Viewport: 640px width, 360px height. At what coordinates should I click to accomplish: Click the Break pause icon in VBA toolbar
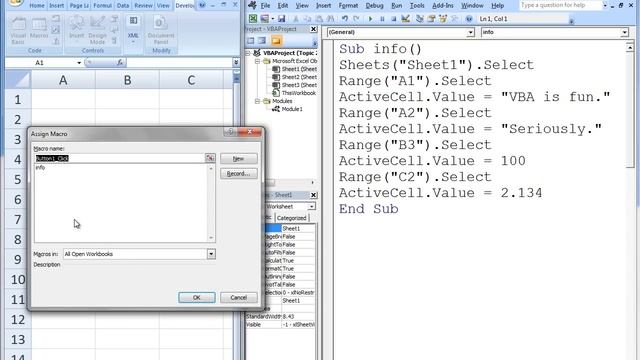(x=382, y=19)
